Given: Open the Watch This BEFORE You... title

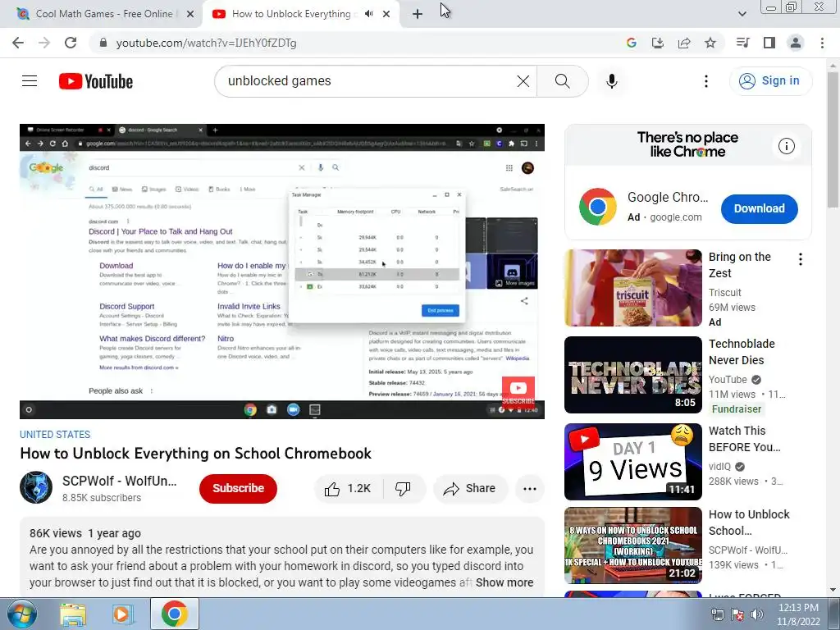Looking at the screenshot, I should click(x=745, y=439).
